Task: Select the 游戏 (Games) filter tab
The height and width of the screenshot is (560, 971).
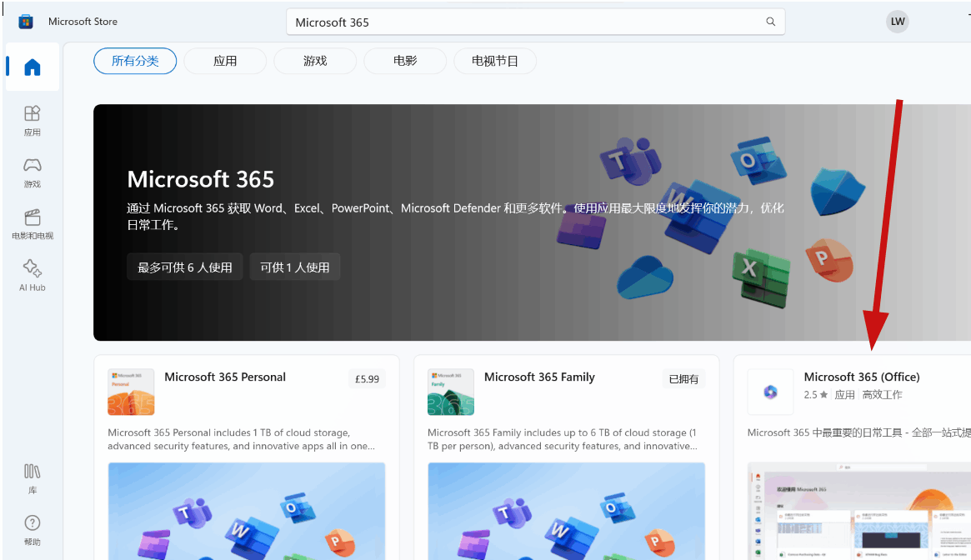Action: tap(314, 61)
